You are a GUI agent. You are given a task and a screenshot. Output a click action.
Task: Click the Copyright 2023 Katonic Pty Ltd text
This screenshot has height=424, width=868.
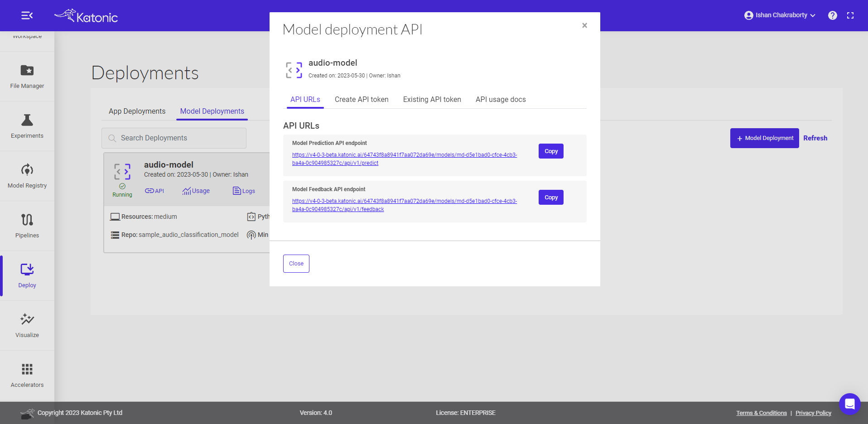pyautogui.click(x=80, y=413)
